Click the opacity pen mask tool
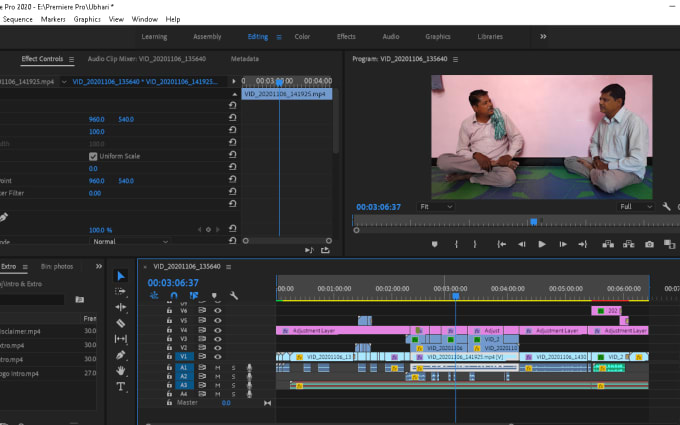The image size is (680, 425). (3, 217)
